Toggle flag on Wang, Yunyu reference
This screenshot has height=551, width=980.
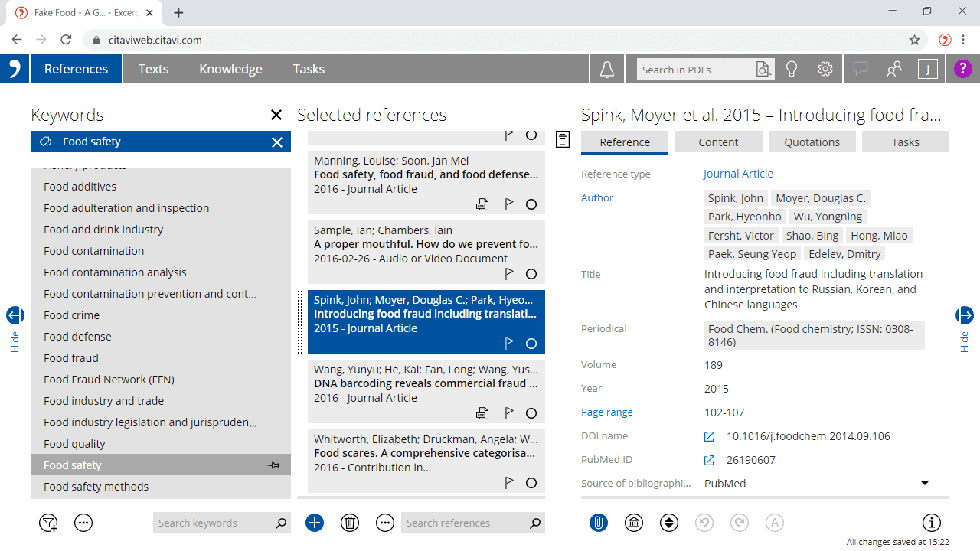pyautogui.click(x=508, y=413)
